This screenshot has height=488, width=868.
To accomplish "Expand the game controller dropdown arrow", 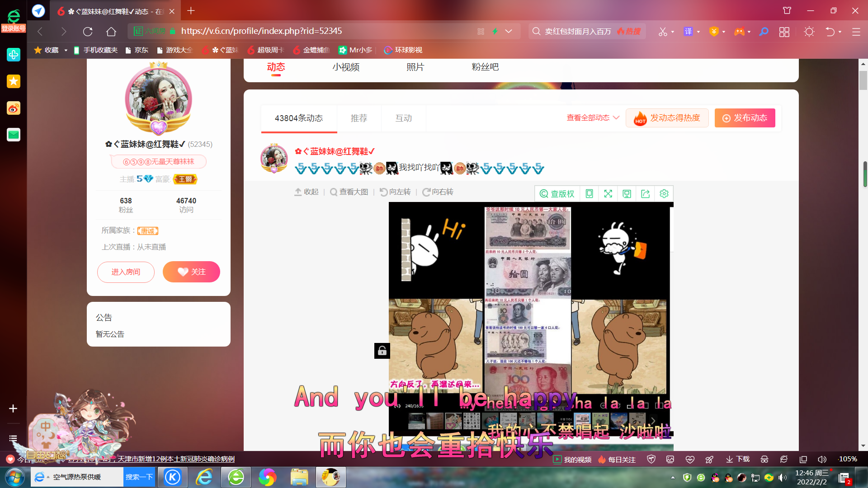I will 749,32.
